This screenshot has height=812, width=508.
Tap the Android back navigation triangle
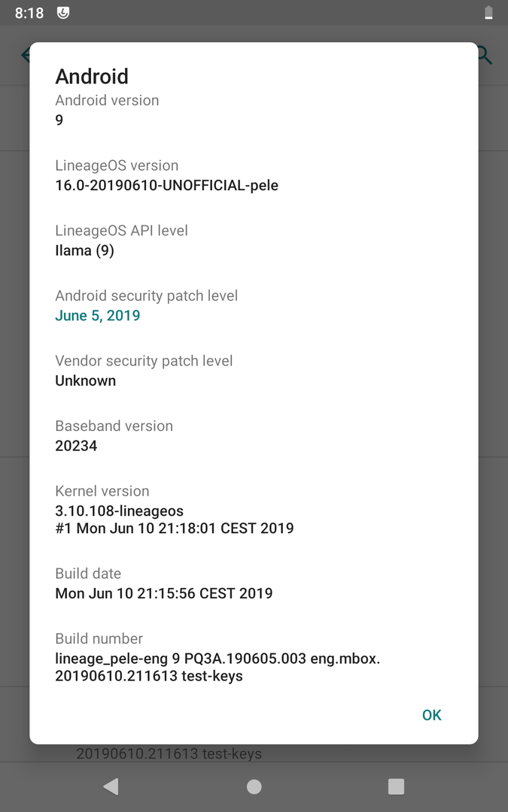[x=111, y=786]
